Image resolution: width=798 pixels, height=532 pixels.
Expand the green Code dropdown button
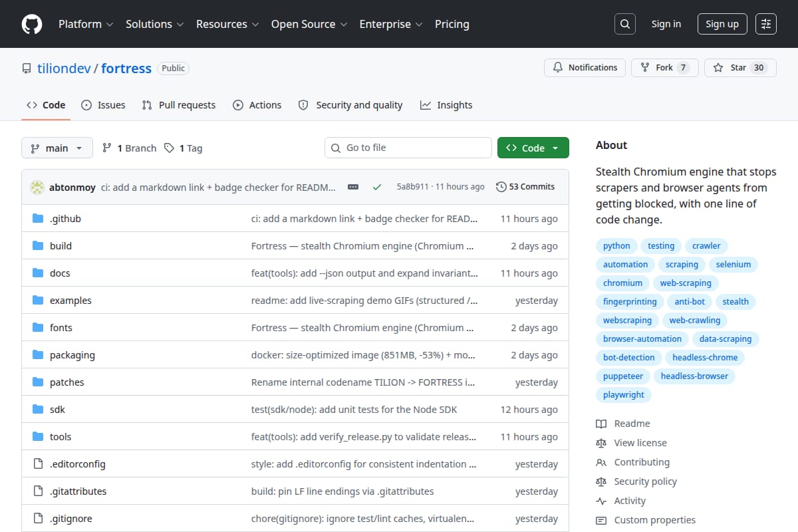tap(533, 148)
